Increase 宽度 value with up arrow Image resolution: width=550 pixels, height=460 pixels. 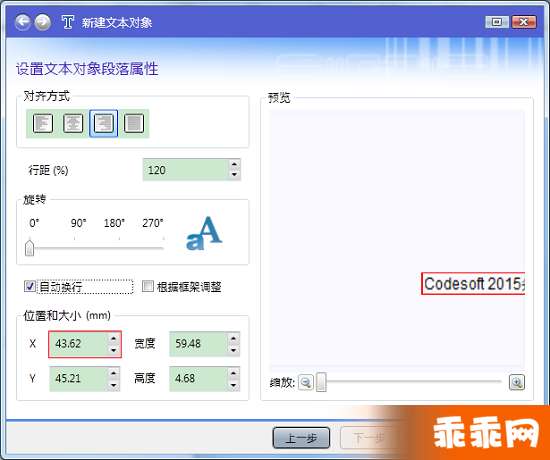click(x=233, y=339)
